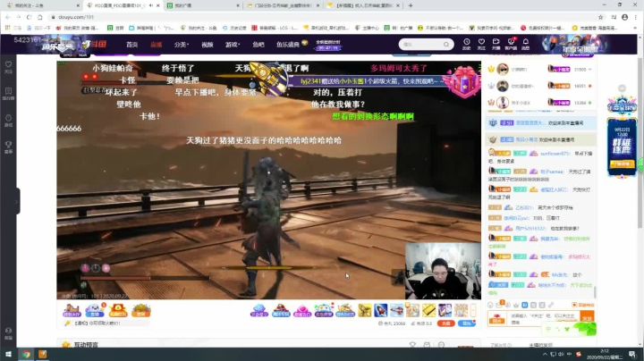Open 鱼乐盛典 in Douyu navigation

click(288, 45)
